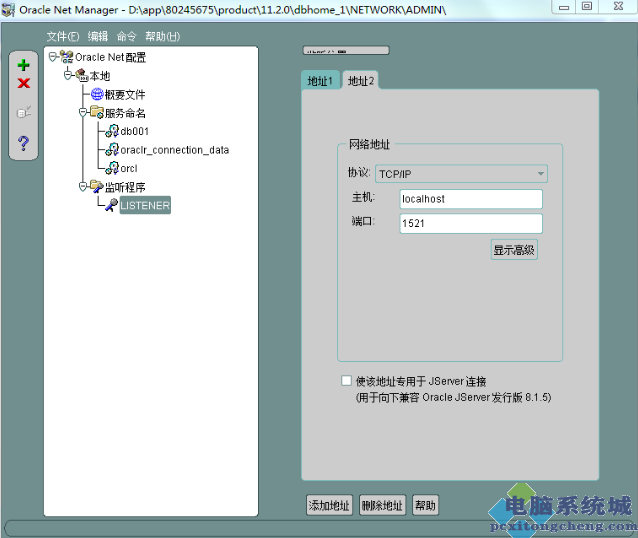The width and height of the screenshot is (638, 538).
Task: Click the Oracle Net配置 root network icon
Action: 67,57
